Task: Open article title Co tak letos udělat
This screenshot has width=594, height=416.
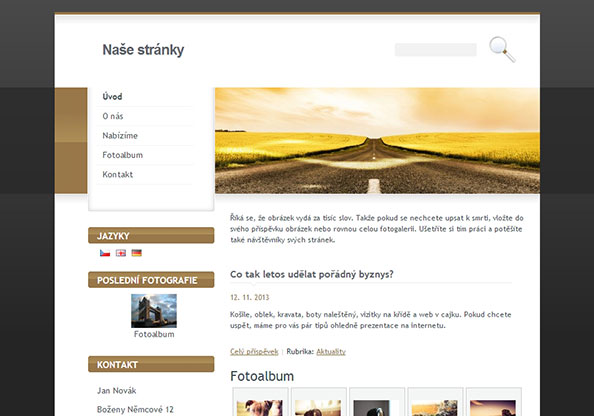Action: tap(312, 274)
